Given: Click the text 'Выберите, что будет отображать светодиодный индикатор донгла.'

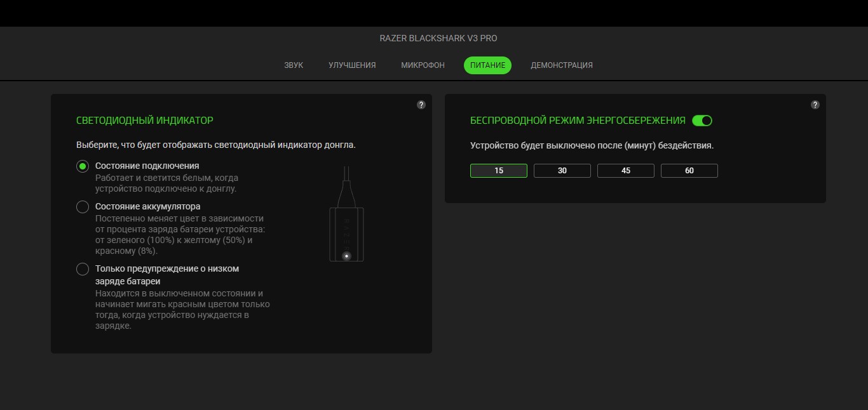Looking at the screenshot, I should (x=216, y=145).
